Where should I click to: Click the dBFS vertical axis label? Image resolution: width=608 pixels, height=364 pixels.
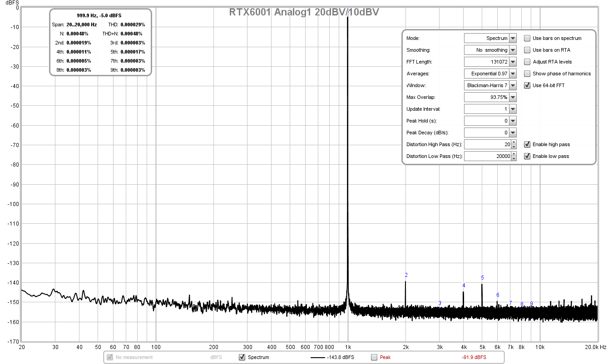11,3
